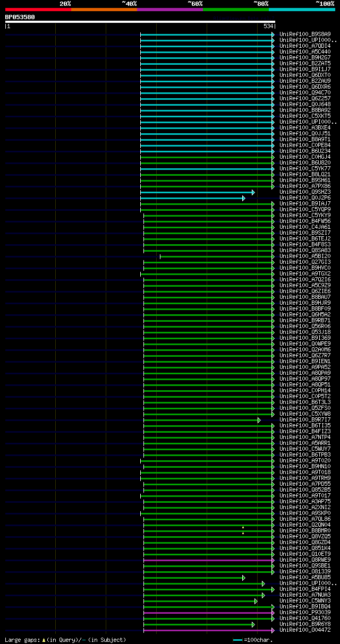Click the cyan ~100% identity legend segment

302,9
